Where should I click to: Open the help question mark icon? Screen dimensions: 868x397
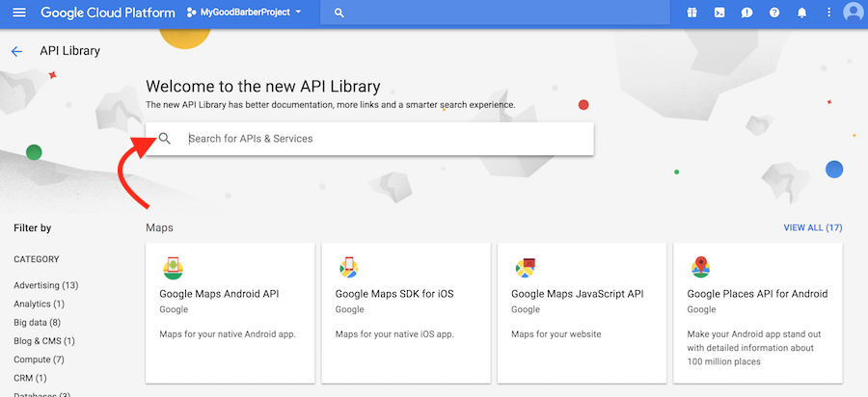774,13
